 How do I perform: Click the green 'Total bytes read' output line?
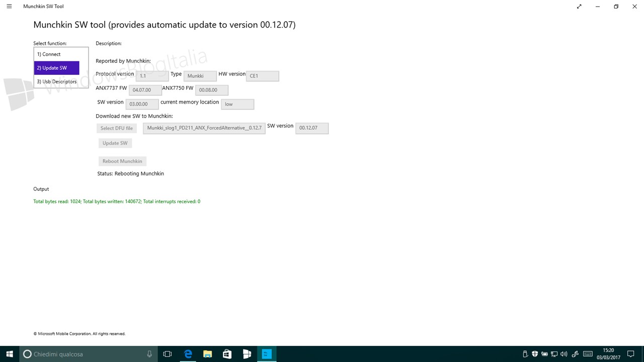click(x=117, y=202)
